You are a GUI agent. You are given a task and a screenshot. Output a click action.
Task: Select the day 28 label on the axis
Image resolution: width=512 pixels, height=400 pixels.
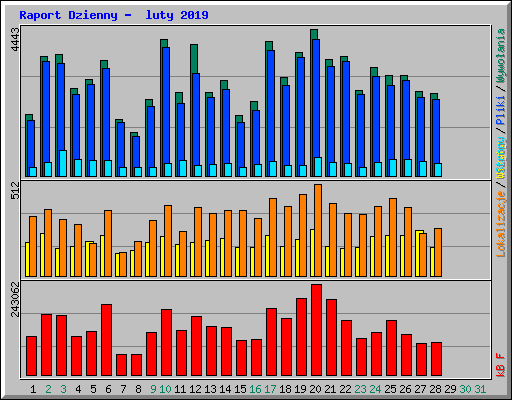point(435,389)
